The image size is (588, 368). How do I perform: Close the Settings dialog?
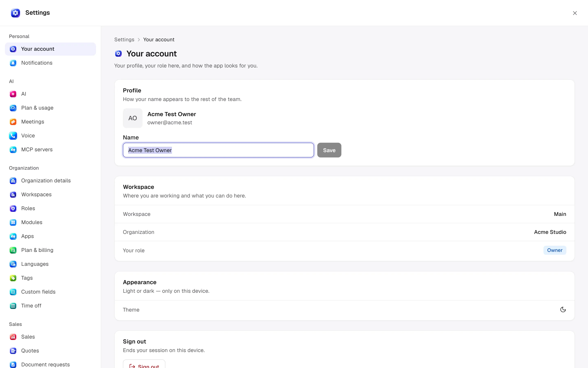[x=575, y=13]
